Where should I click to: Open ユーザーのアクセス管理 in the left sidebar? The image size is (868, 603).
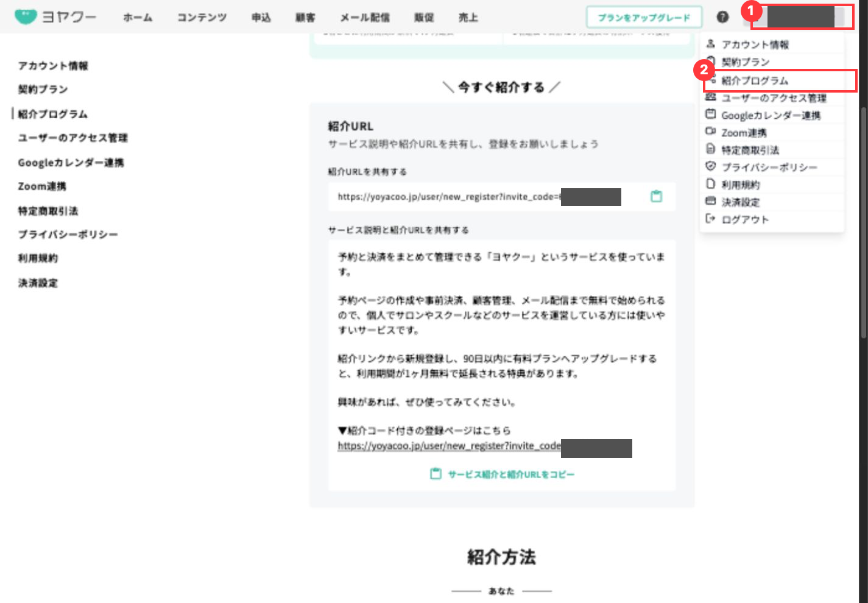[72, 138]
